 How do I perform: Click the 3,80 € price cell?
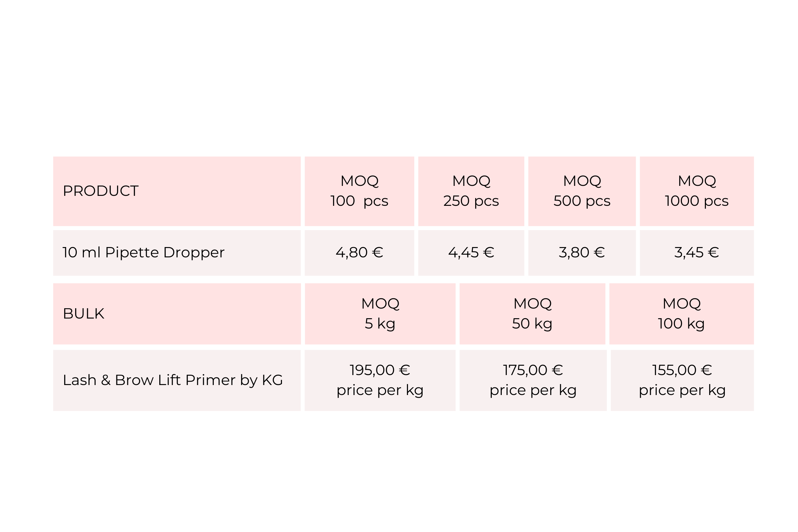[x=582, y=253]
